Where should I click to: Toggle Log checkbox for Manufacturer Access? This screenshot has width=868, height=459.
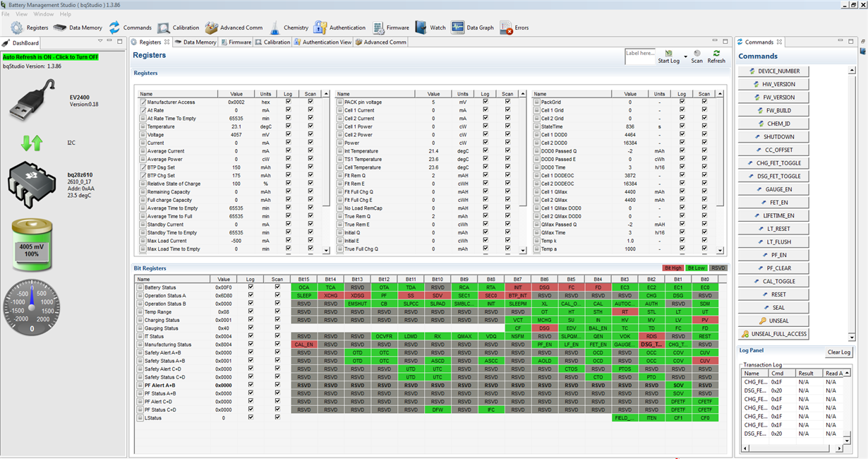pyautogui.click(x=288, y=102)
